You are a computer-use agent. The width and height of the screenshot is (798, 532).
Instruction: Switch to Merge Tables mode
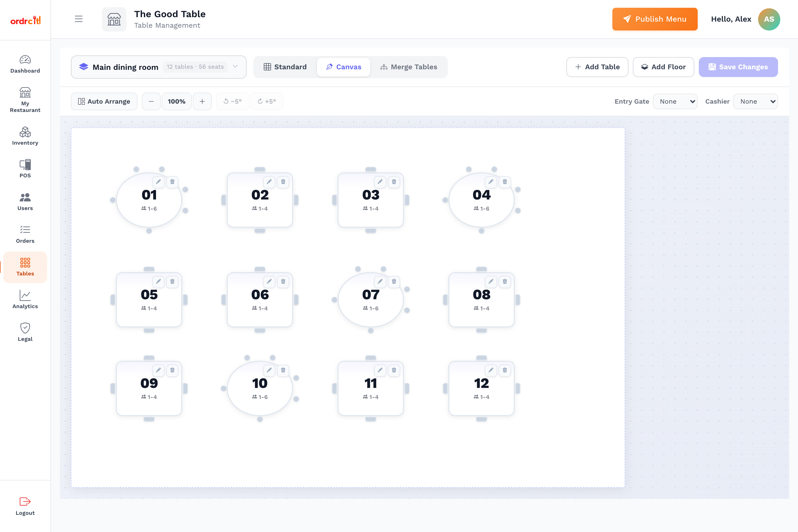(x=408, y=67)
